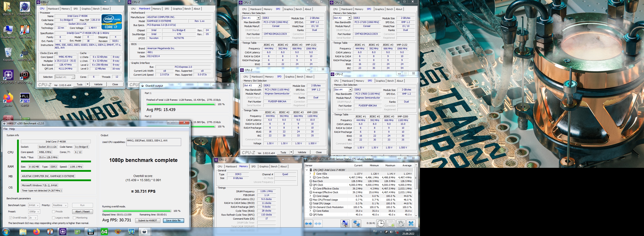
Task: Close HWiNFO sensors with blue X icon
Action: 411,223
